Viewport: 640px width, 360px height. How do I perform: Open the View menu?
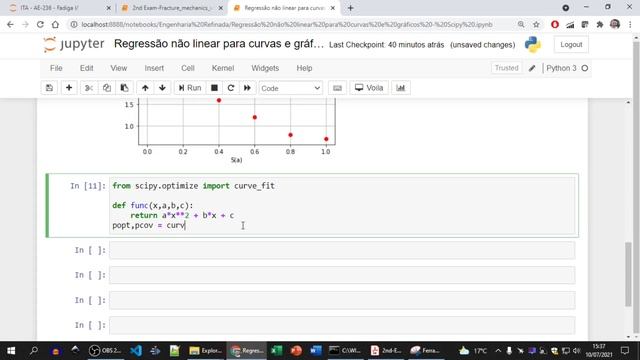pyautogui.click(x=118, y=68)
